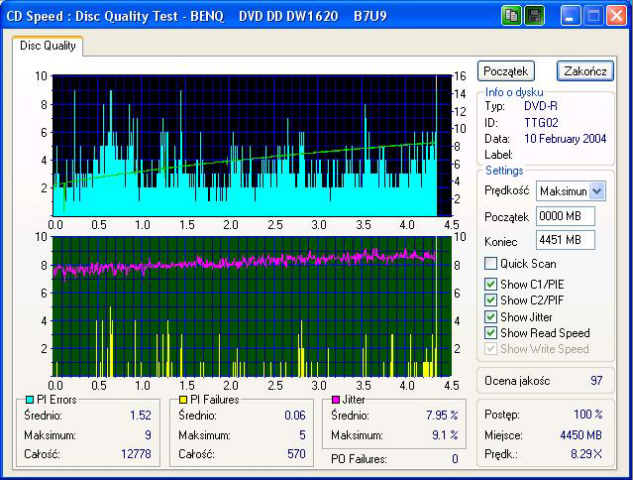Toggle the Show Jitter checkbox
The width and height of the screenshot is (633, 480).
click(490, 317)
